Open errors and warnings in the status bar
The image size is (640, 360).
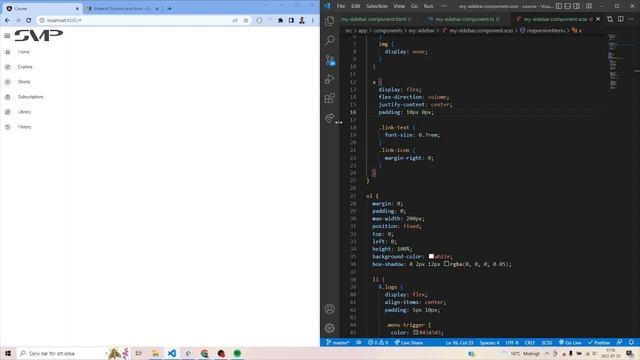(x=378, y=342)
